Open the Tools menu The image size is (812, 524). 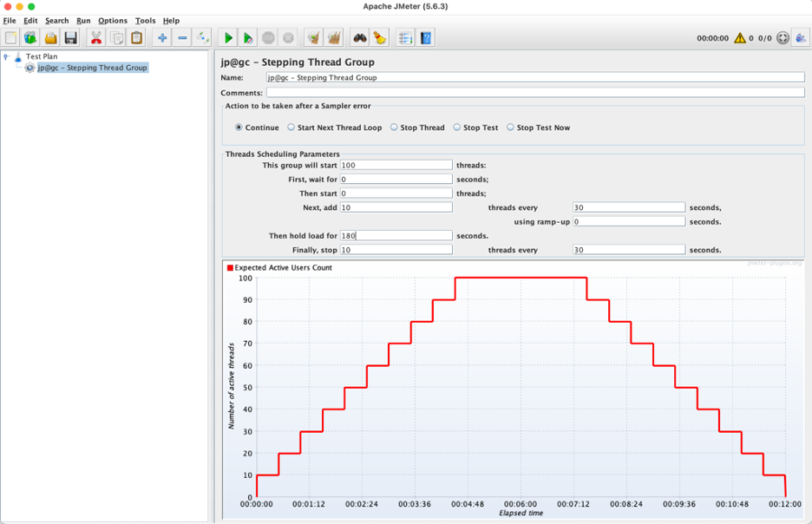145,21
